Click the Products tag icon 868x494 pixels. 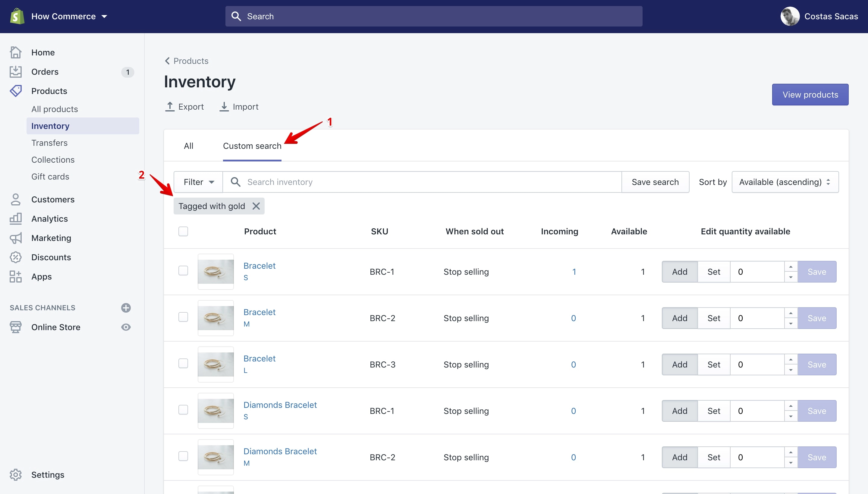tap(16, 91)
